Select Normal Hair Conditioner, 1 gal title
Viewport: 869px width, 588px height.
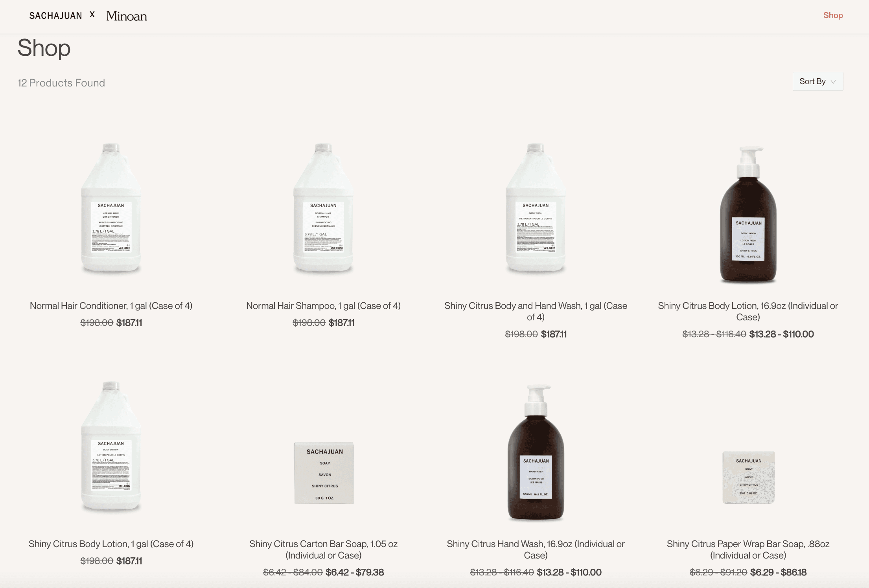coord(111,306)
